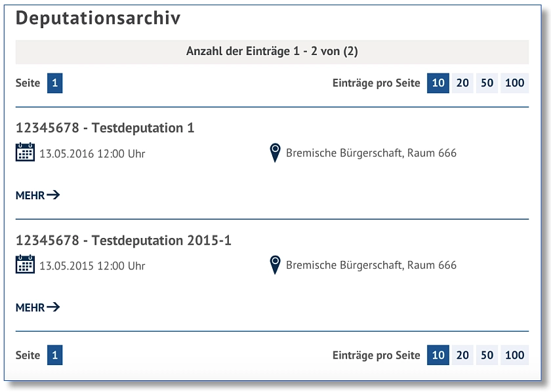Select page 1 in the top pagination

coord(55,83)
